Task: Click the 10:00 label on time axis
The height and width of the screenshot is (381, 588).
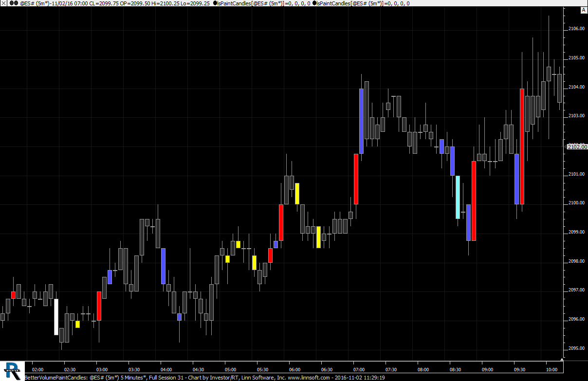Action: [x=551, y=369]
